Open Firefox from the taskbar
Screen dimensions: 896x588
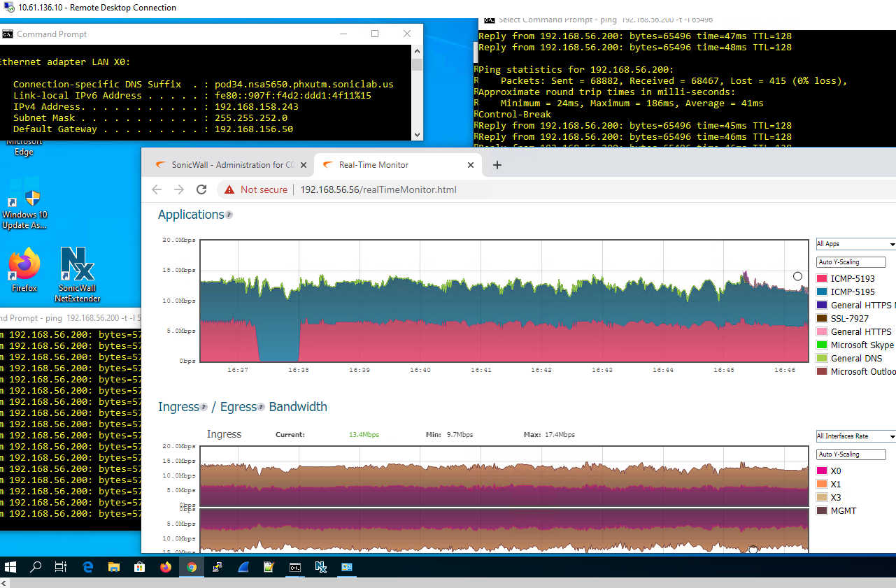pos(165,567)
